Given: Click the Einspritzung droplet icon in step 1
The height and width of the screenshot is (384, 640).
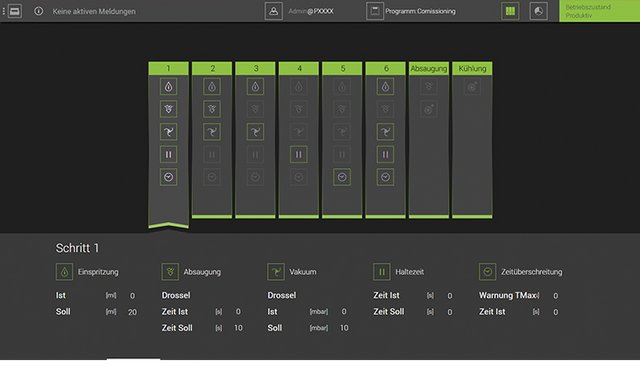Looking at the screenshot, I should point(169,87).
